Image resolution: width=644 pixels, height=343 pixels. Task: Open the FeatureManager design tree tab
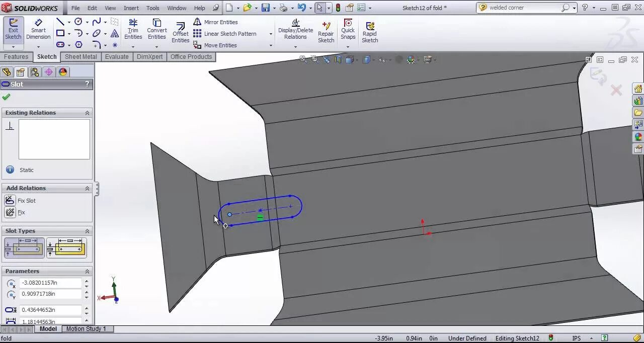[7, 72]
